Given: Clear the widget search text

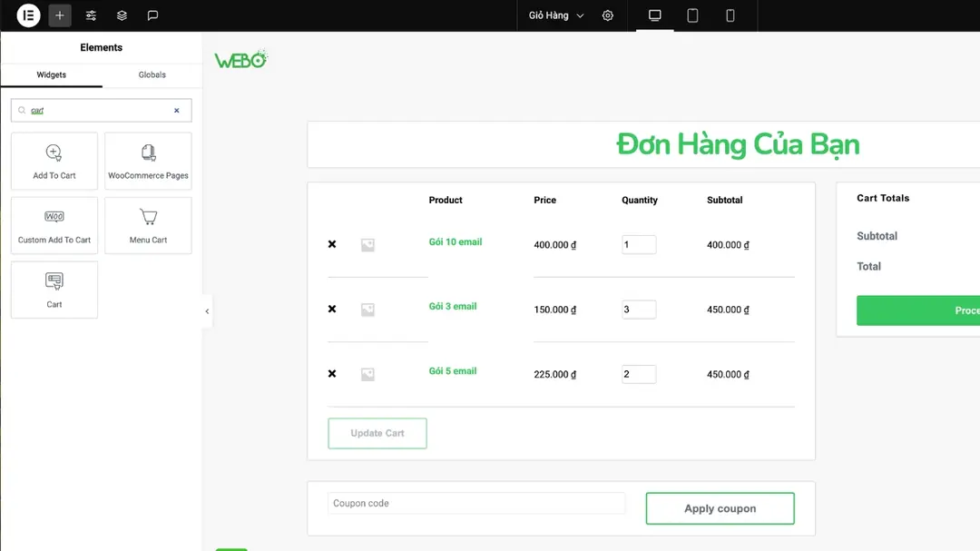Looking at the screenshot, I should 177,111.
